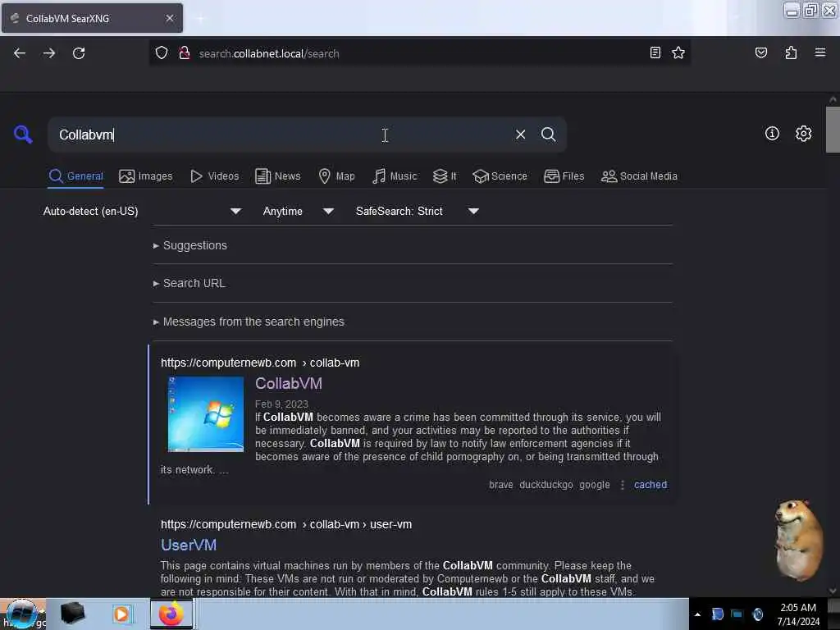Click the page scrollbar thumb
The height and width of the screenshot is (630, 840).
coord(832,130)
